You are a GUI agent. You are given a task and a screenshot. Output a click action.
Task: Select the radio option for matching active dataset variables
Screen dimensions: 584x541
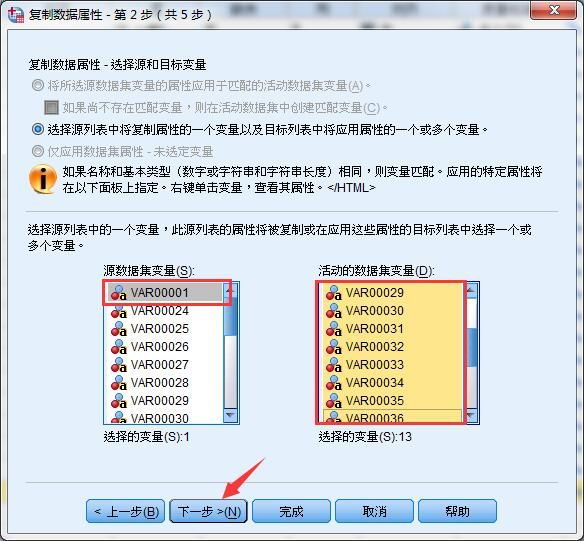(x=38, y=86)
